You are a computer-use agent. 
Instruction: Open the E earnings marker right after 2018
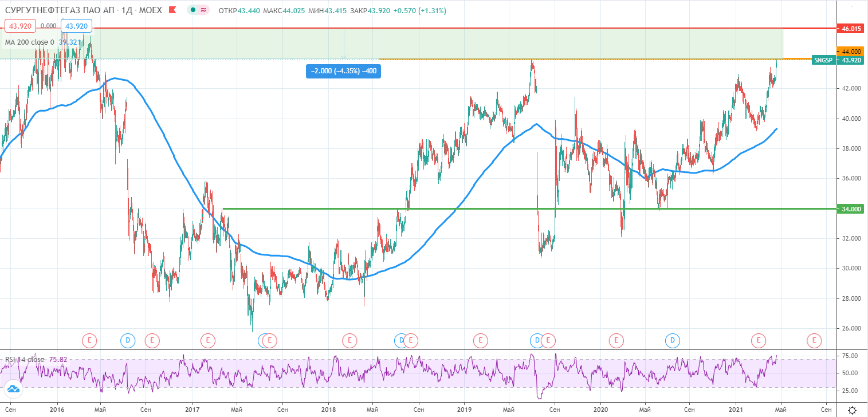coord(349,341)
